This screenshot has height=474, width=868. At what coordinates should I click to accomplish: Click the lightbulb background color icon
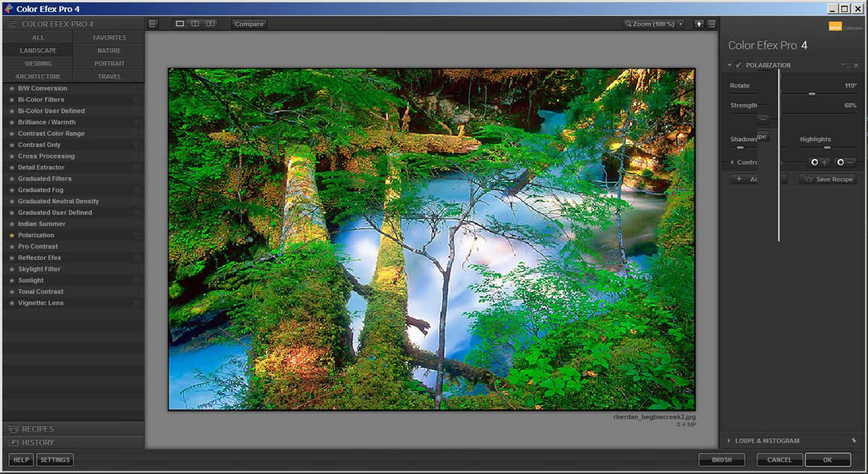[699, 24]
